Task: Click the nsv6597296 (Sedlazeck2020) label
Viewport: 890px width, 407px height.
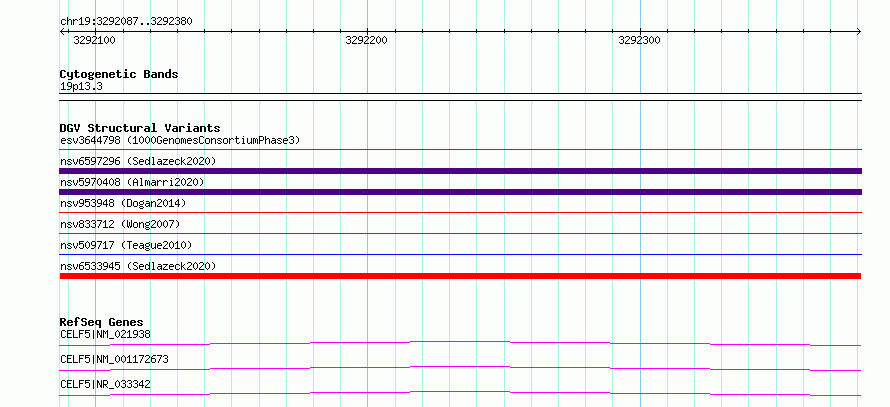Action: [x=138, y=161]
